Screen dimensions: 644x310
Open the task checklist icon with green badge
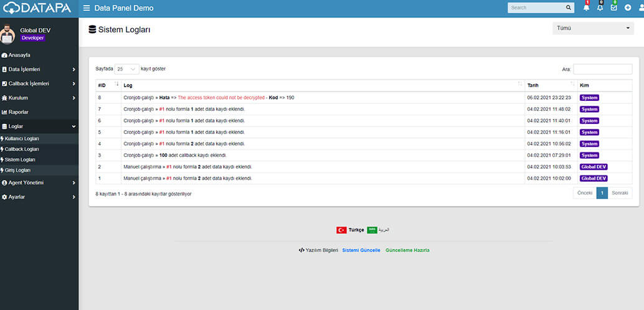coord(614,7)
